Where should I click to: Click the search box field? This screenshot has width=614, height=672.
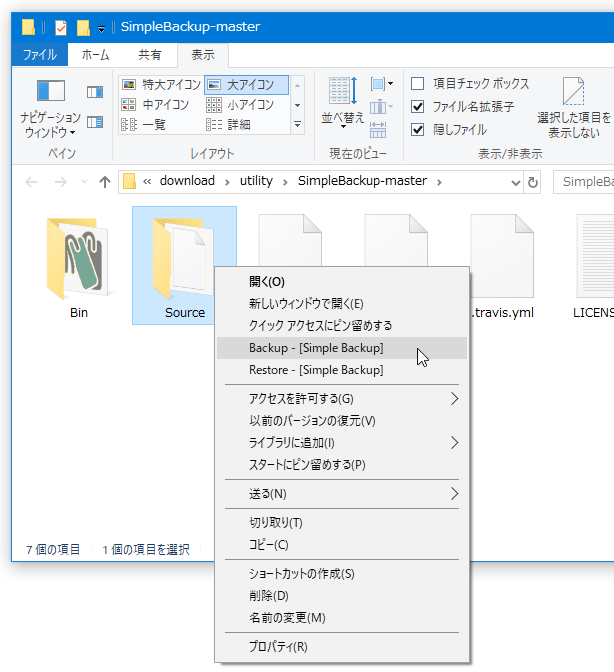pyautogui.click(x=584, y=182)
